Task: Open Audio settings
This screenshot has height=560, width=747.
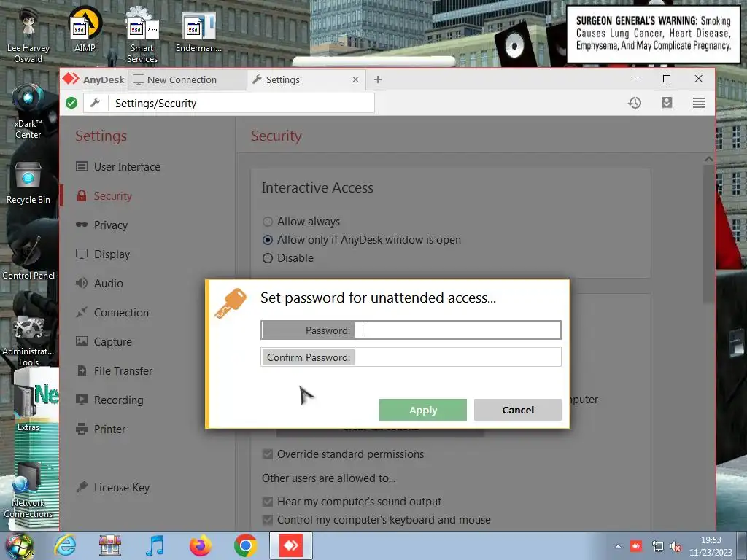Action: pos(99,284)
